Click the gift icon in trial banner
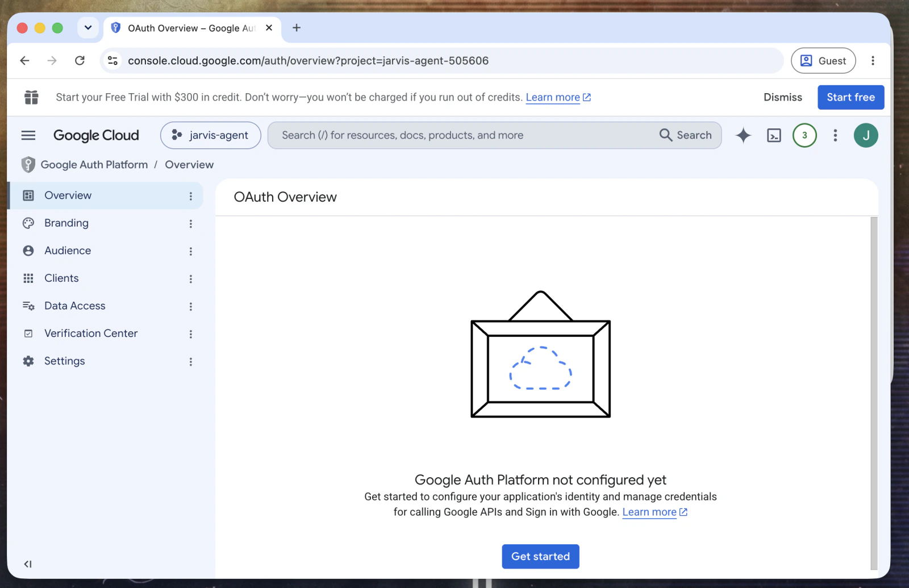 click(x=31, y=97)
